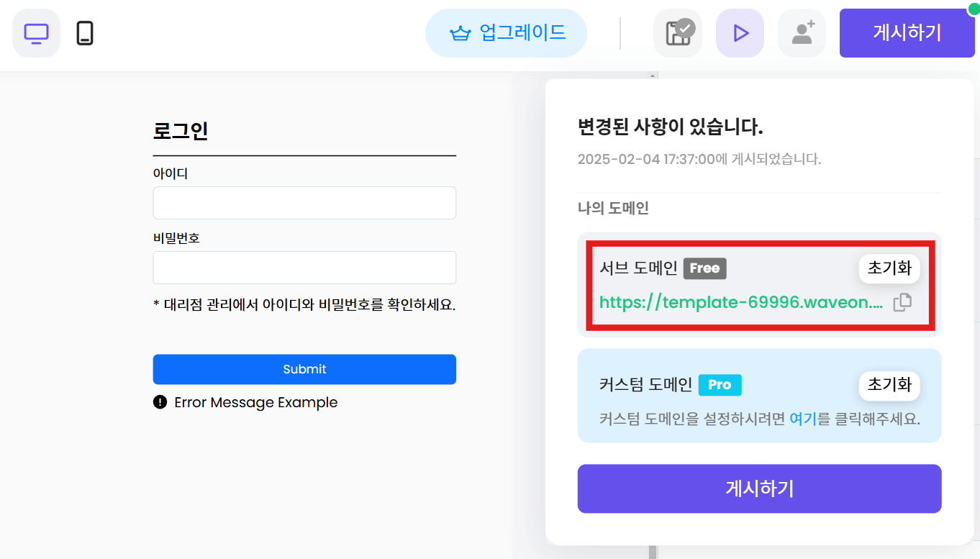Toggle the desktop view mode on
The height and width of the screenshot is (559, 980).
pos(36,32)
